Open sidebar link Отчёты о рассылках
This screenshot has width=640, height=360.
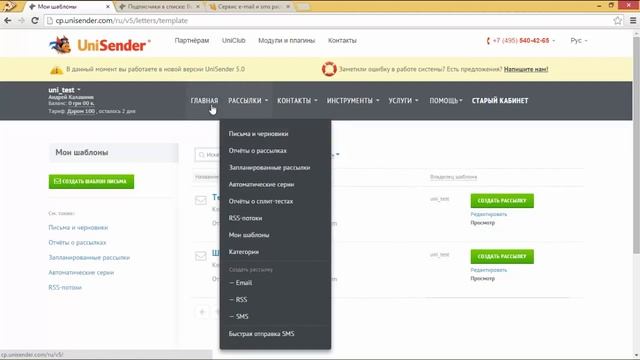[77, 242]
